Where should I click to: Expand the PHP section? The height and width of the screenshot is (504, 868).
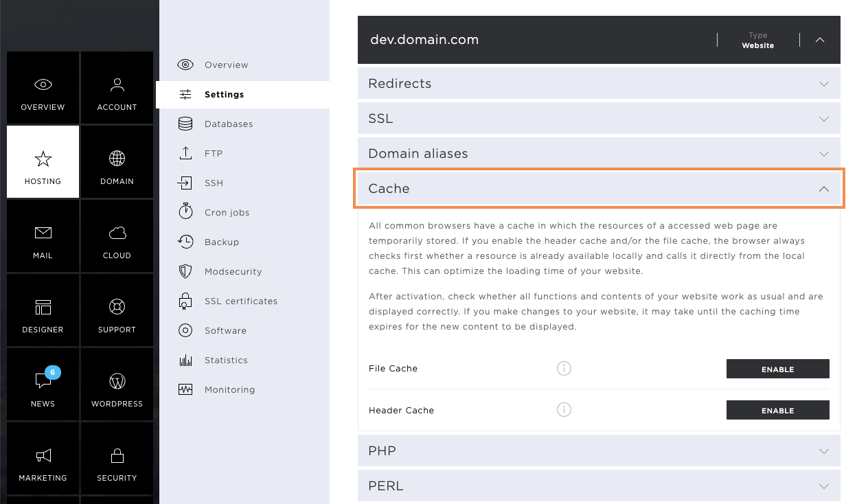[x=599, y=450]
